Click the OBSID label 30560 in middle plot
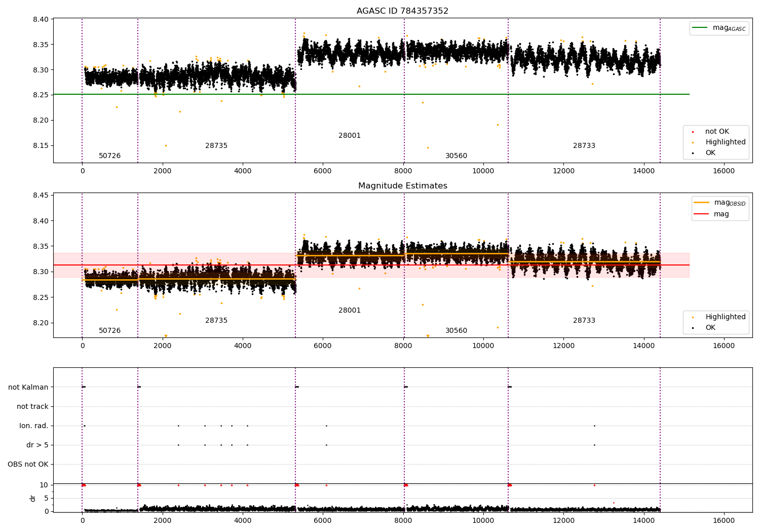The width and height of the screenshot is (760, 532). (x=456, y=330)
